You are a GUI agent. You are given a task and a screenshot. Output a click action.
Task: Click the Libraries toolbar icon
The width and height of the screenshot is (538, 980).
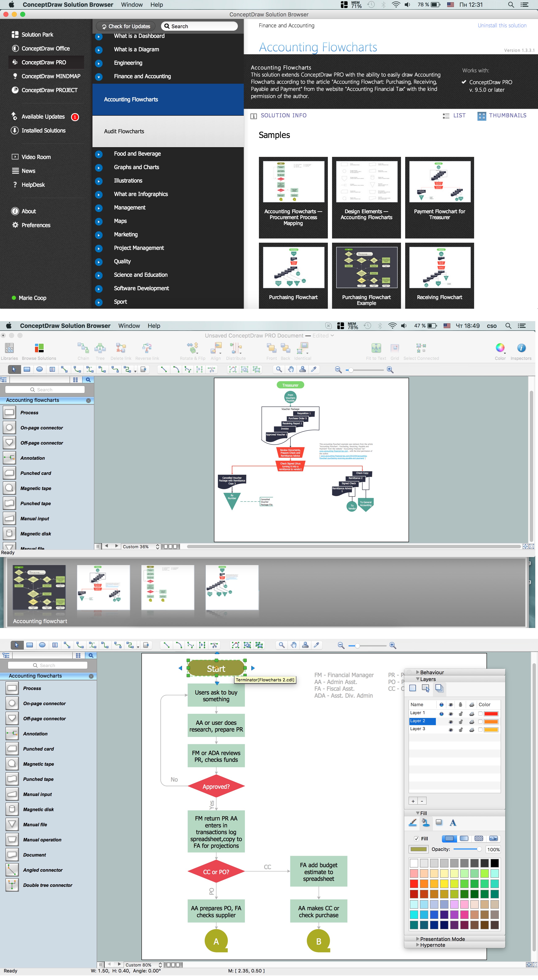pyautogui.click(x=9, y=348)
